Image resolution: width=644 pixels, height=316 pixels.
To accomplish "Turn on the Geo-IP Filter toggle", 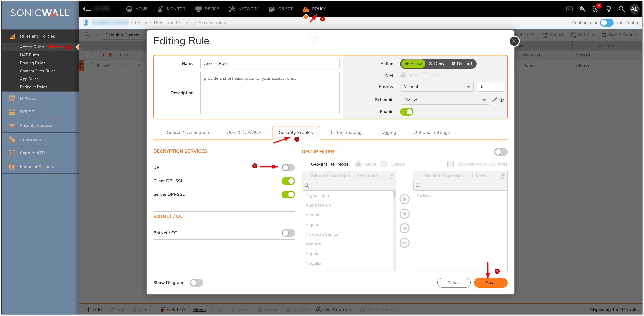I will coord(501,152).
